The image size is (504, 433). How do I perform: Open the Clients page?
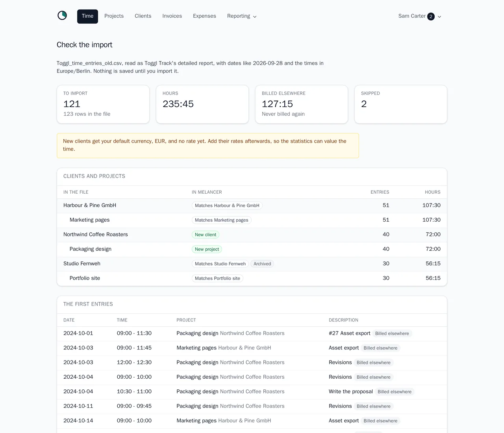click(143, 16)
